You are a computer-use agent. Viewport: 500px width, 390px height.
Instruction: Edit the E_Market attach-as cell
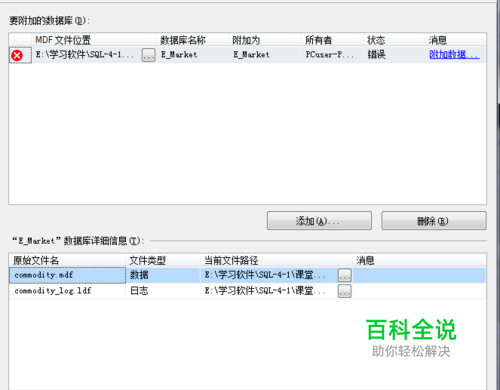click(265, 55)
